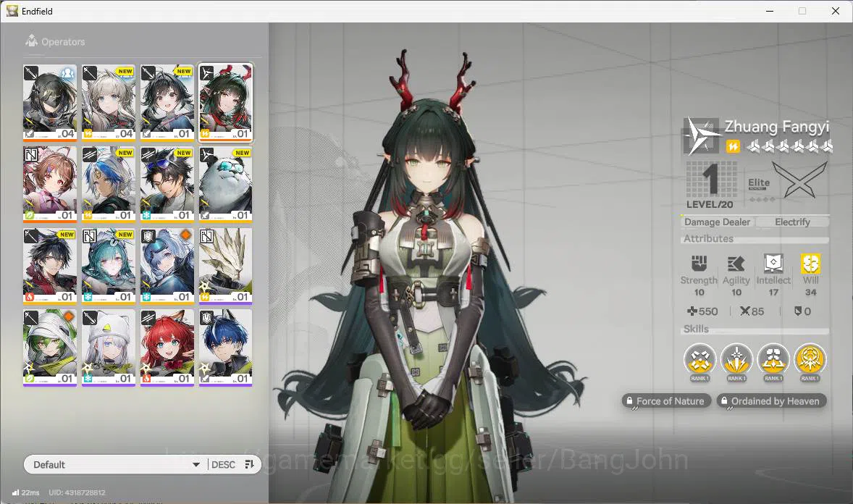This screenshot has height=504, width=853.
Task: Click the caster class emblem beside Zhuang Fangyi
Action: click(701, 135)
